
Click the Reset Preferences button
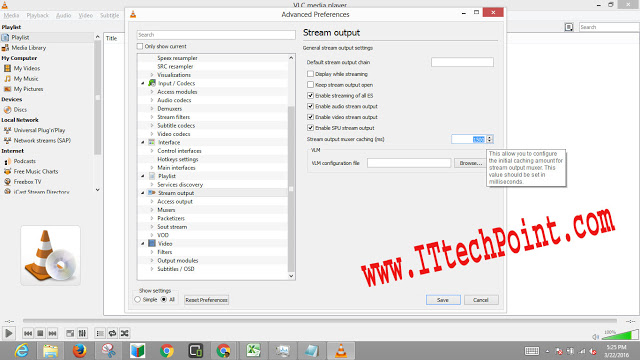206,300
